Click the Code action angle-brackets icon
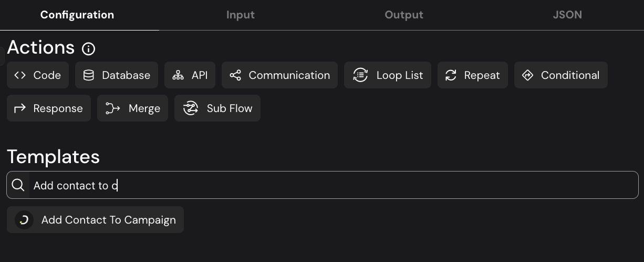The image size is (644, 262). (x=20, y=75)
